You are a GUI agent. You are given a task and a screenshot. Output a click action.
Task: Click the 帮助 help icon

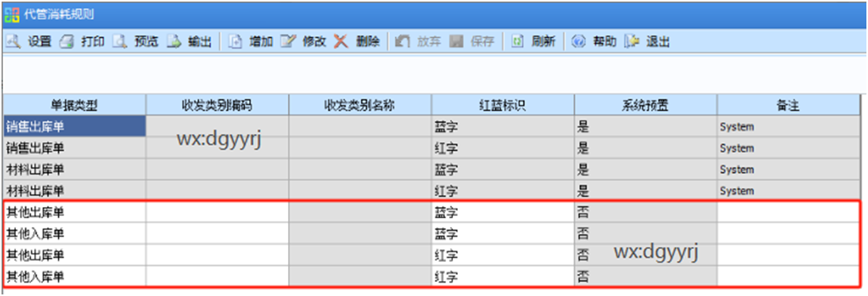point(578,41)
